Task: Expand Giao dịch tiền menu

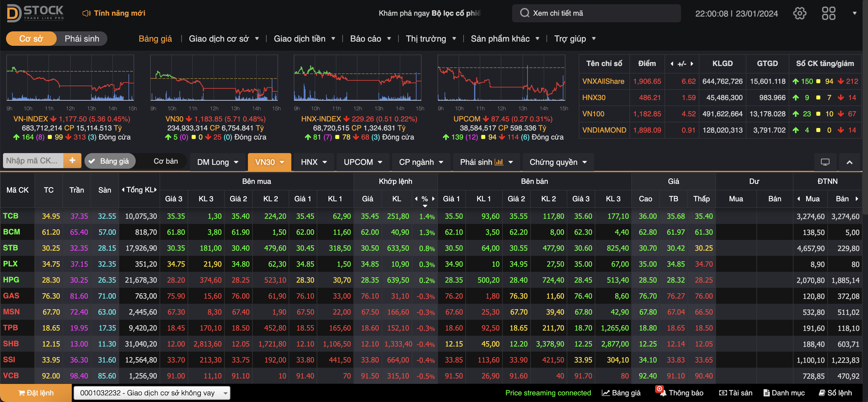Action: coord(304,39)
